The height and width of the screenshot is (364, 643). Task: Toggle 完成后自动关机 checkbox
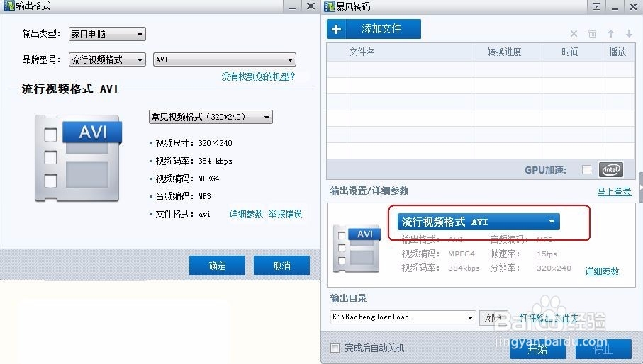(335, 348)
